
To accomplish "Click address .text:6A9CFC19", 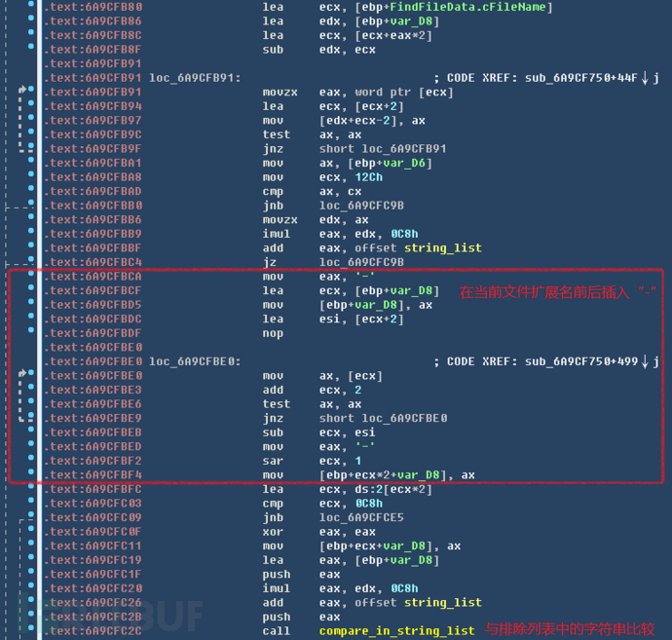I will pos(93,560).
